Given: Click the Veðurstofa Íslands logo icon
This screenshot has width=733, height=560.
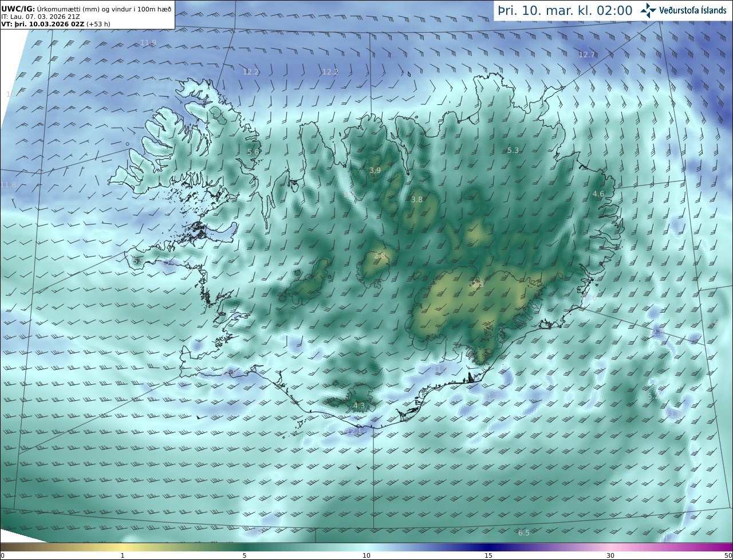Looking at the screenshot, I should coord(648,10).
